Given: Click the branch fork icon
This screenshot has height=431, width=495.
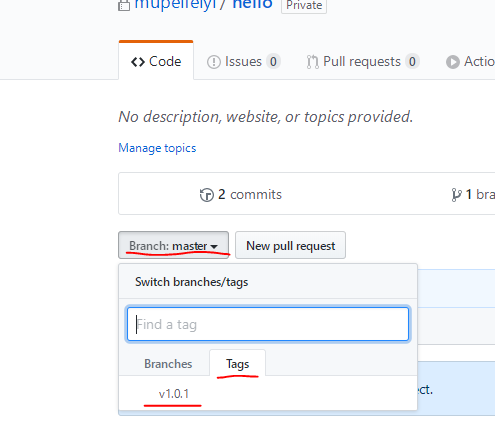Looking at the screenshot, I should (456, 195).
